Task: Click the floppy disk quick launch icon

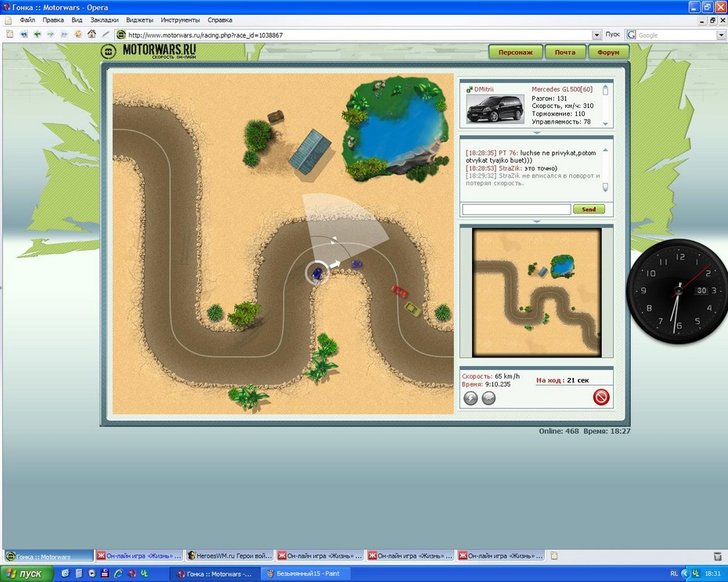Action: (x=104, y=573)
